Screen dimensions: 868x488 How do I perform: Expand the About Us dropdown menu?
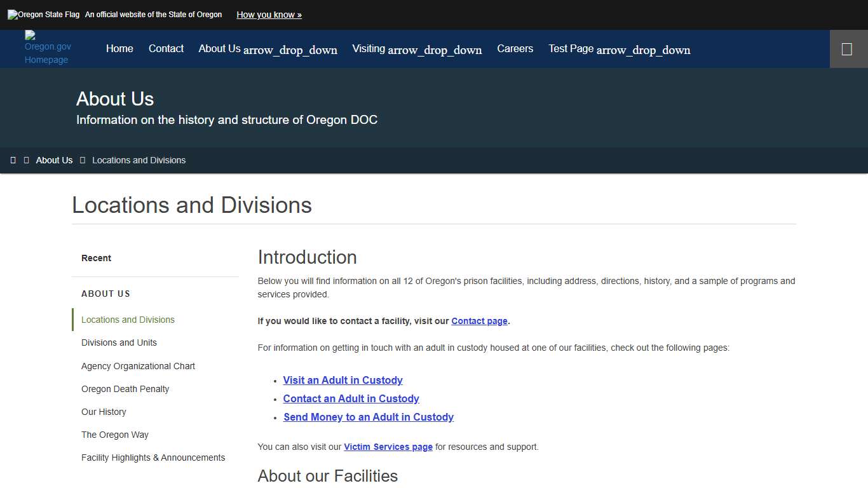pos(268,48)
